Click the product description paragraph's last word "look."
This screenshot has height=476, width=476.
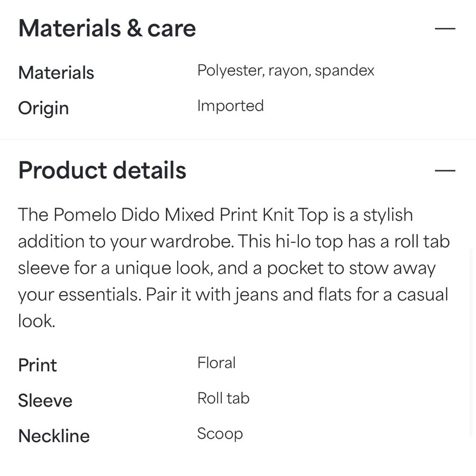[37, 321]
